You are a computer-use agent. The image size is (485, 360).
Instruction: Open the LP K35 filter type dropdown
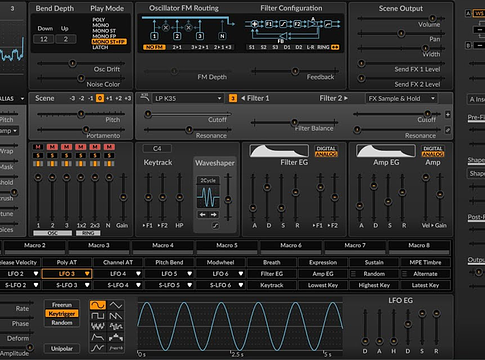tap(188, 98)
